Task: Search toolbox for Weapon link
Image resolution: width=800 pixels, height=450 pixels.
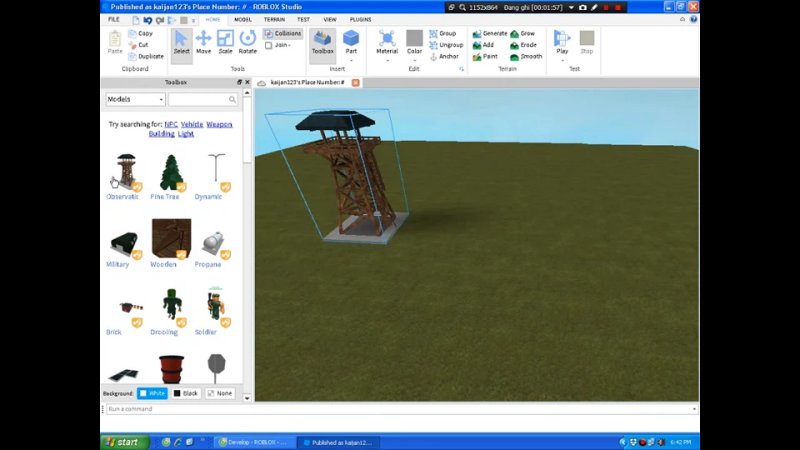Action: point(219,124)
